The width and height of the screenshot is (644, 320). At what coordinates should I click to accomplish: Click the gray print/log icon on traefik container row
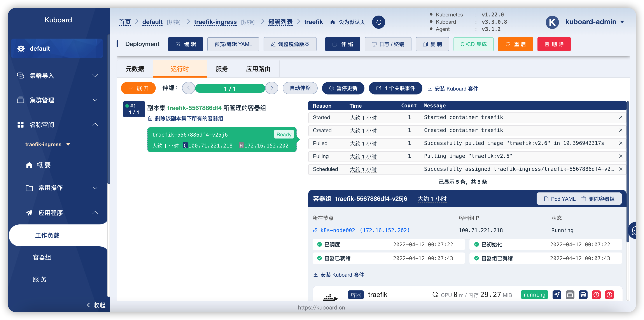[570, 295]
